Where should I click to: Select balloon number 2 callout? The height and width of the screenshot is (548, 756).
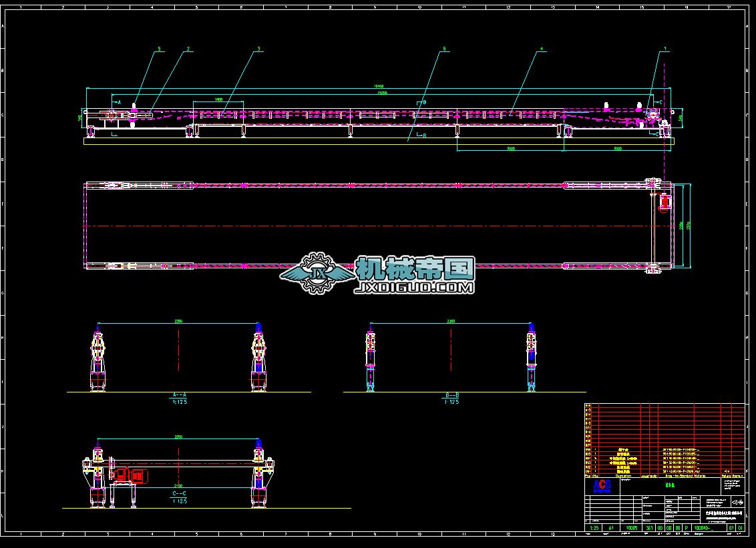click(188, 49)
